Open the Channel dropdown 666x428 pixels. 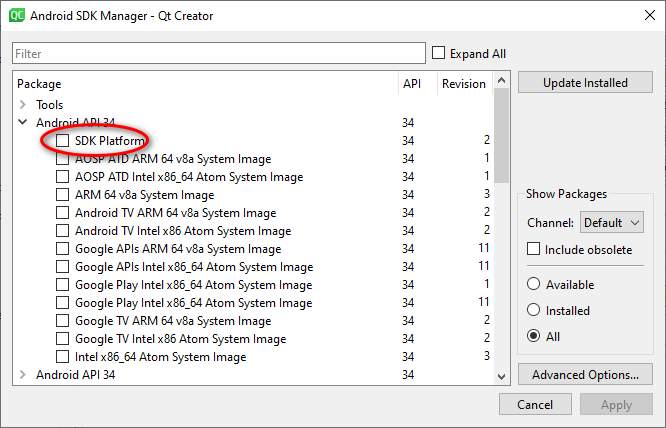[612, 222]
